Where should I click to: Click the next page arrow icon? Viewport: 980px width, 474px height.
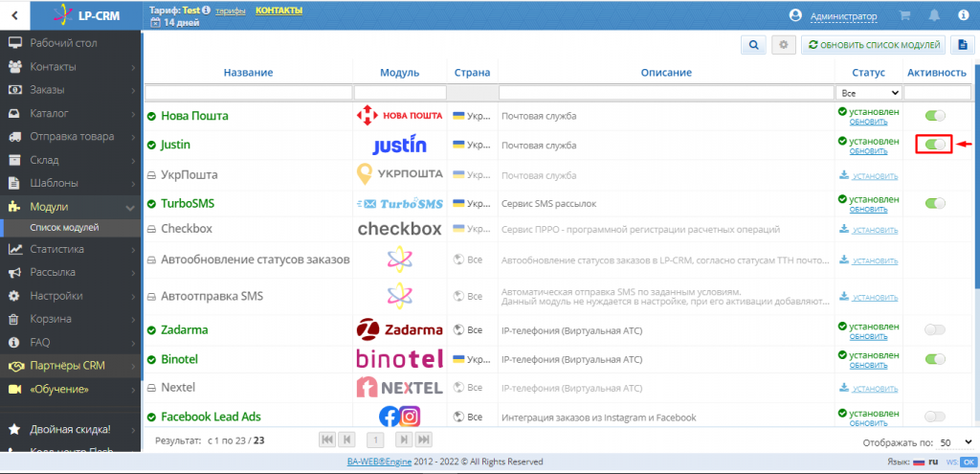click(404, 440)
